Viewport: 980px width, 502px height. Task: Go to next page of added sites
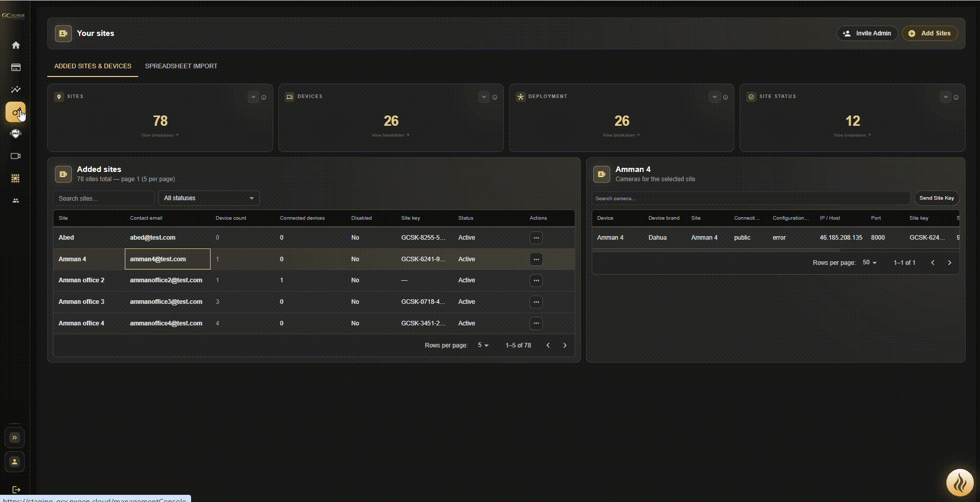[x=565, y=345]
